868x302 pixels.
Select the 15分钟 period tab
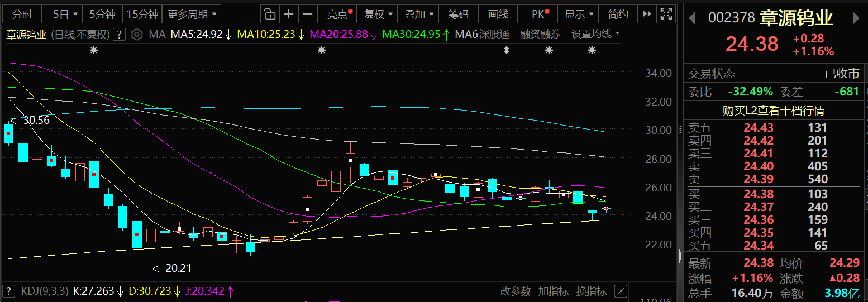pyautogui.click(x=142, y=14)
